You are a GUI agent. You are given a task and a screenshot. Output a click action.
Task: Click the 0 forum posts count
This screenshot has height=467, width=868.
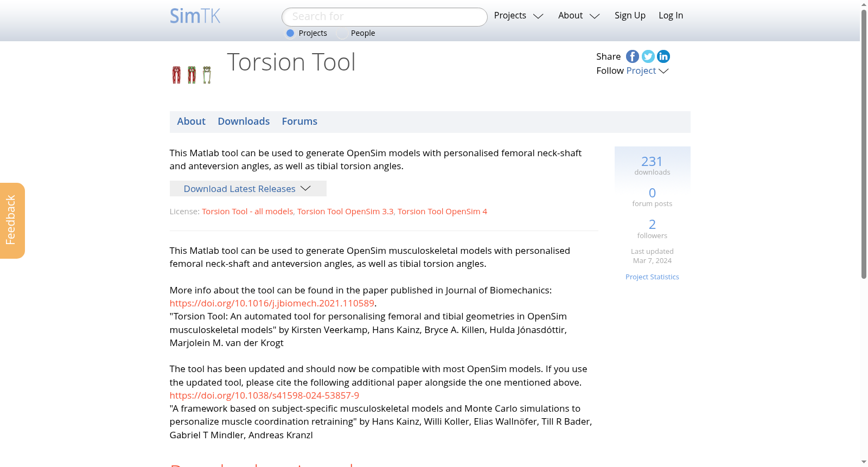coord(652,197)
